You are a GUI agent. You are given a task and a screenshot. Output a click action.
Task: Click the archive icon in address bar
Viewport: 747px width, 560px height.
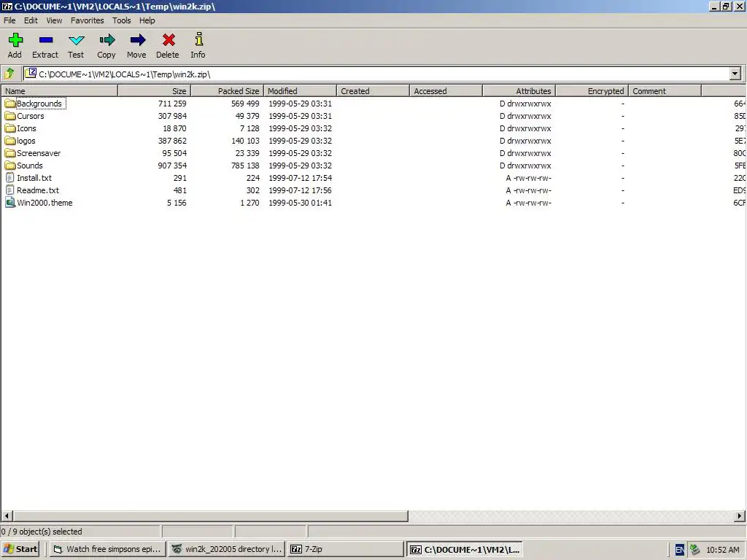coord(31,74)
